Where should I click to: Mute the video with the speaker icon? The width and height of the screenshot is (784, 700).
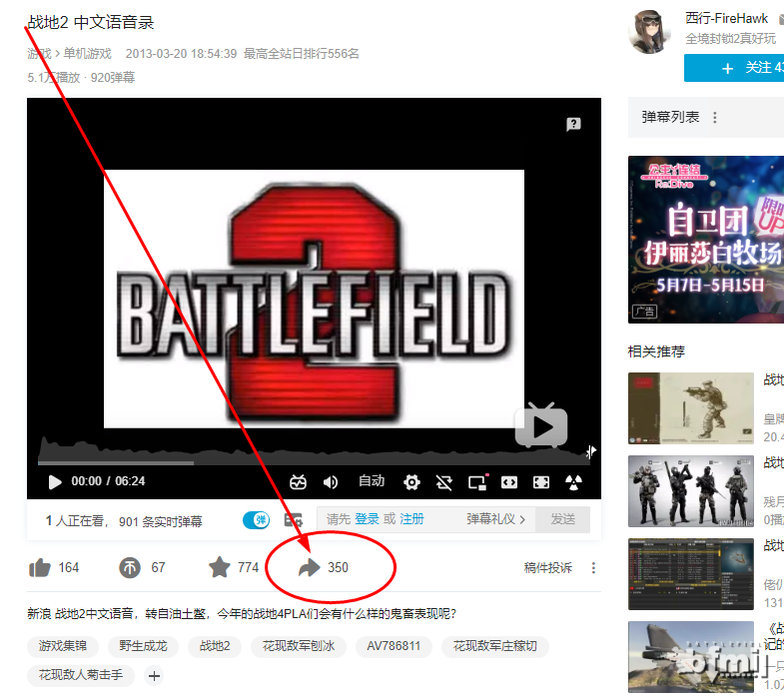pyautogui.click(x=331, y=482)
